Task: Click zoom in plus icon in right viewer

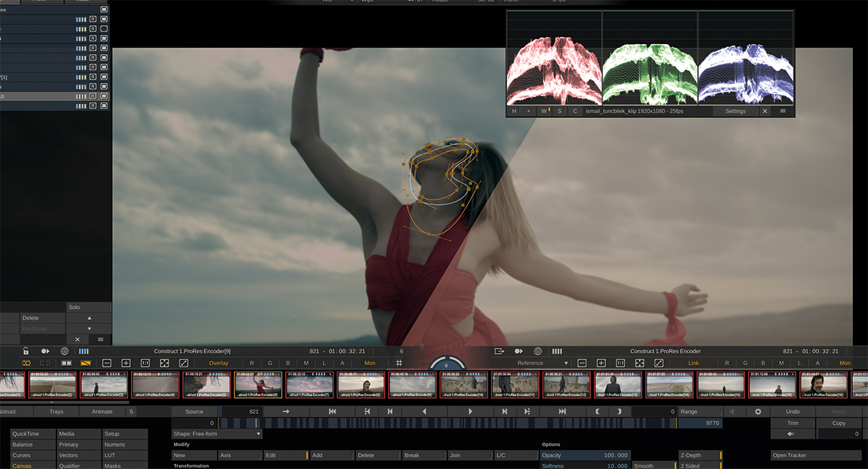Action: point(600,363)
